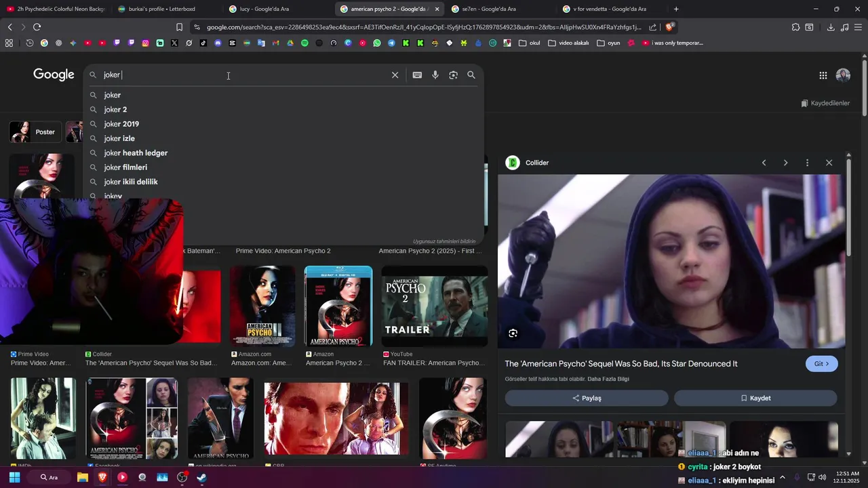
Task: Open the Spotify bookmark
Action: coord(304,43)
